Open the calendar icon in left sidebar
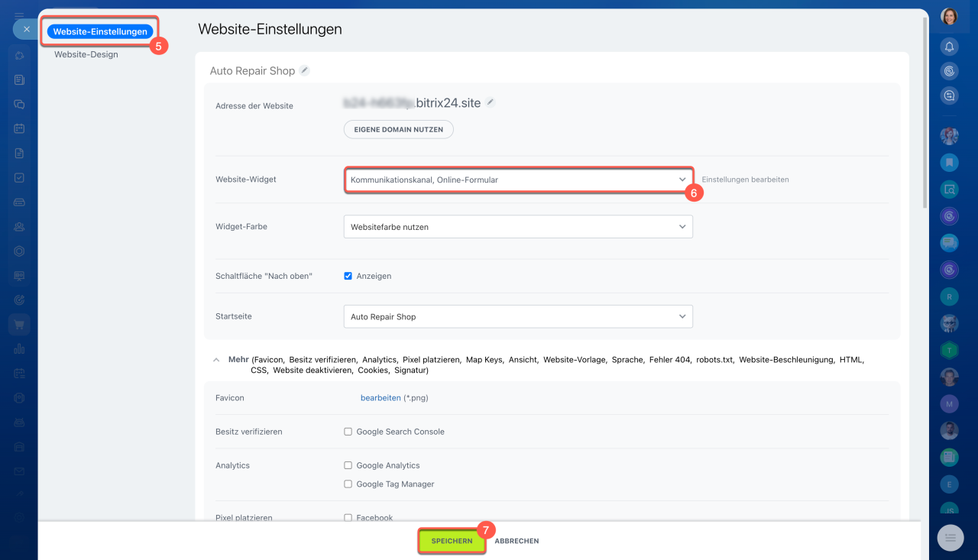 19,128
